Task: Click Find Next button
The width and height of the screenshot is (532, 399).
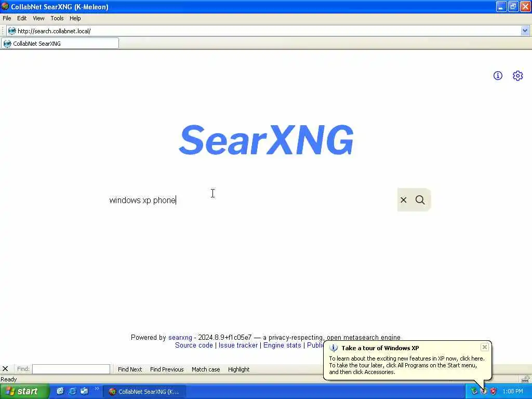Action: [x=129, y=369]
